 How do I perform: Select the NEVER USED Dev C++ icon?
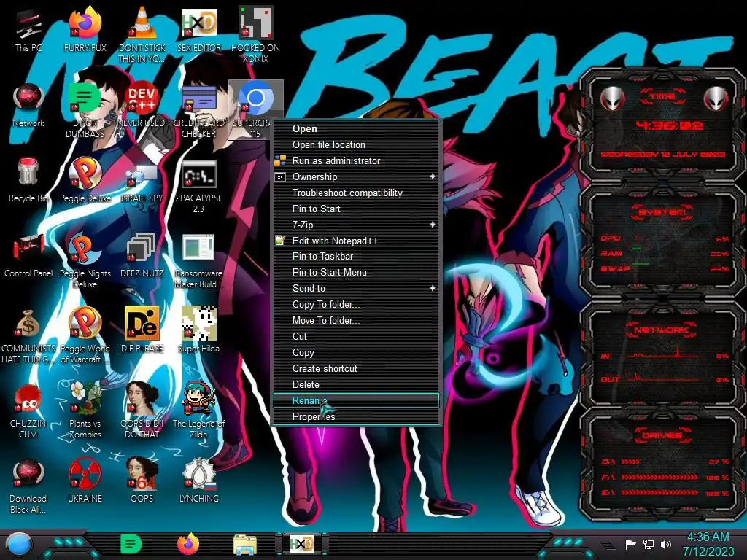(x=142, y=105)
